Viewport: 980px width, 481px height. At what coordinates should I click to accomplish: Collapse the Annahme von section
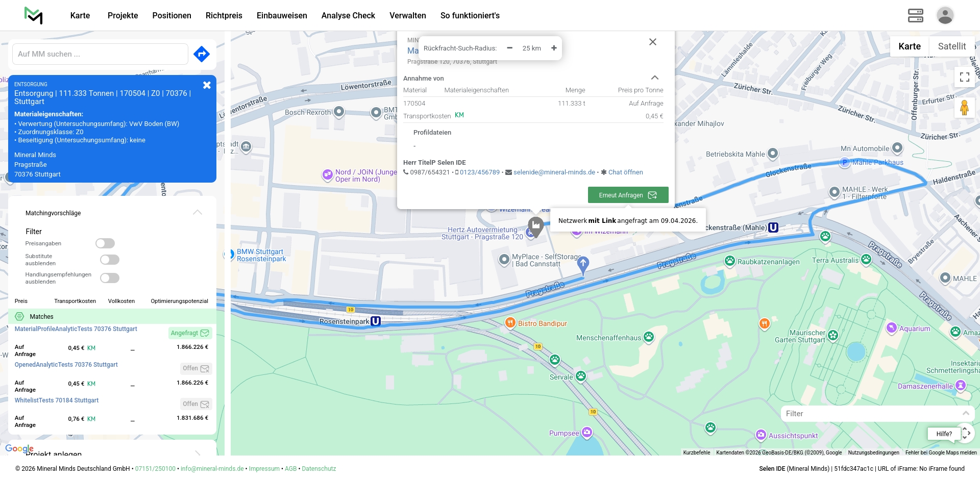tap(654, 78)
